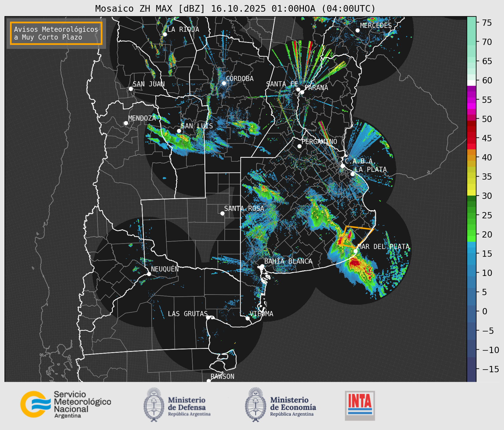The height and width of the screenshot is (430, 504).
Task: Click the INTA logo
Action: (360, 405)
